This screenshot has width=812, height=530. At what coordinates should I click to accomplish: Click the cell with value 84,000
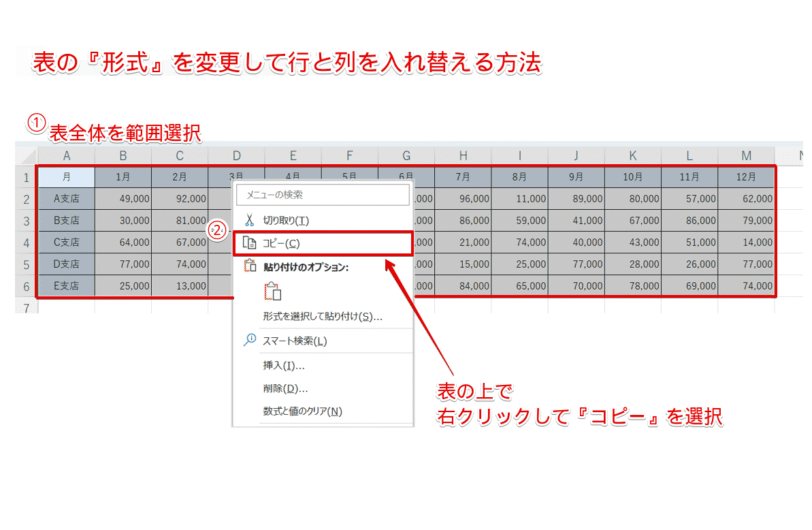pos(463,285)
